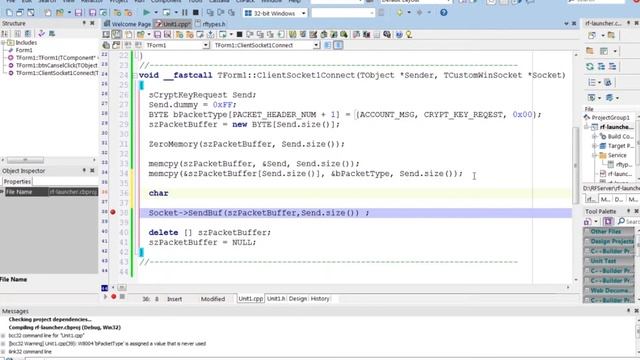Stop macro recording square icon below editor
The height and width of the screenshot is (360, 640).
pyautogui.click(x=122, y=297)
